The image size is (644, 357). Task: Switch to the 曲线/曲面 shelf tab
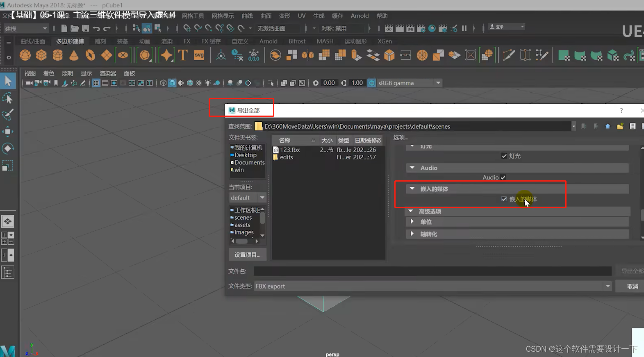point(33,41)
